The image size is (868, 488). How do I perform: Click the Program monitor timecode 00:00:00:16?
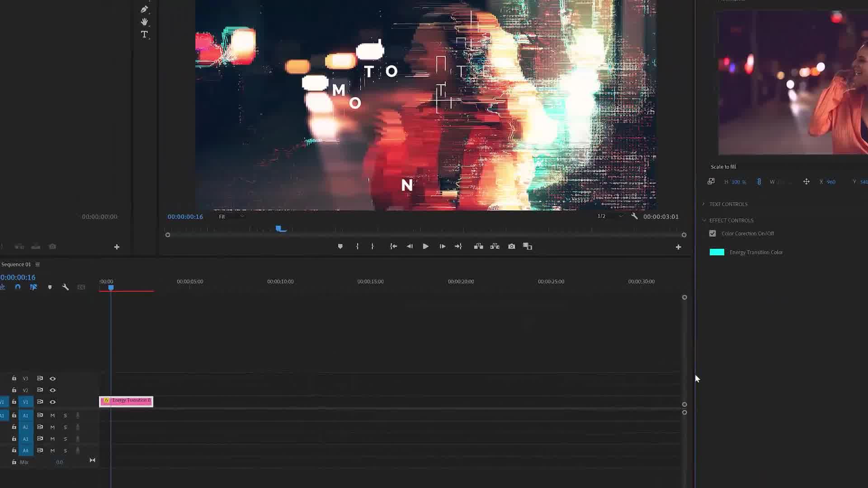coord(185,216)
